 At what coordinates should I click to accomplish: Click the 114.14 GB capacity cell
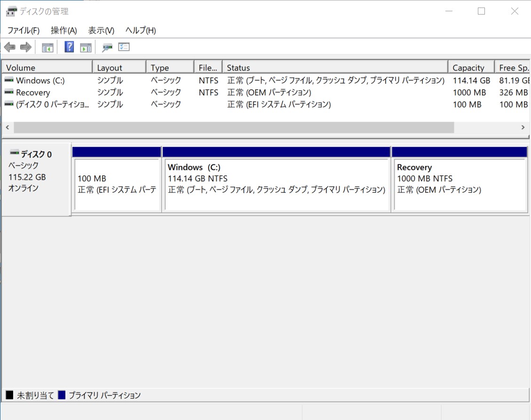pos(471,80)
